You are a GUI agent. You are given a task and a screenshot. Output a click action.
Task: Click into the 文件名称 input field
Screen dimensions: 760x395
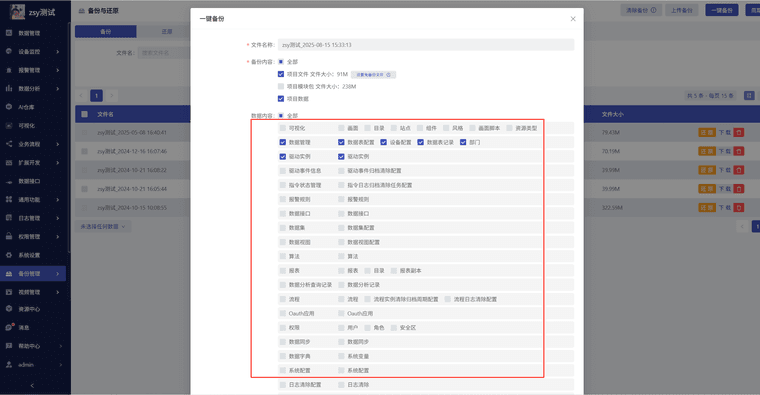(426, 45)
